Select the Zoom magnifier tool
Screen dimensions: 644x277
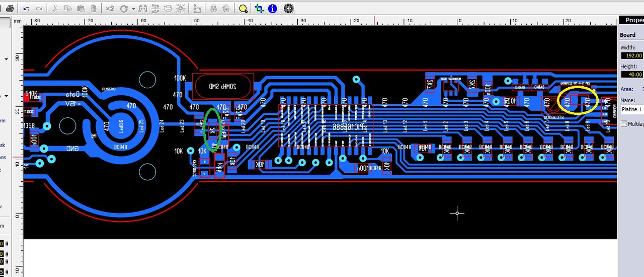(244, 9)
